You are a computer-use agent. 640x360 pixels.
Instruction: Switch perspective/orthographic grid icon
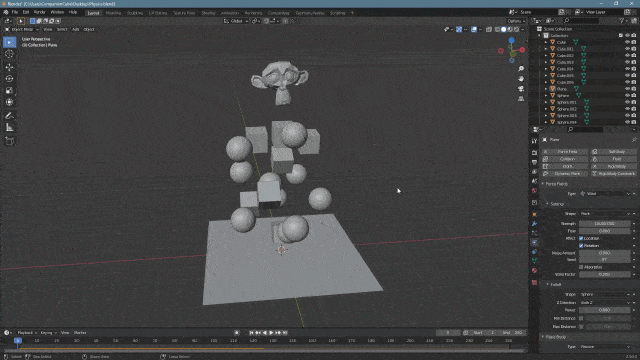point(521,98)
